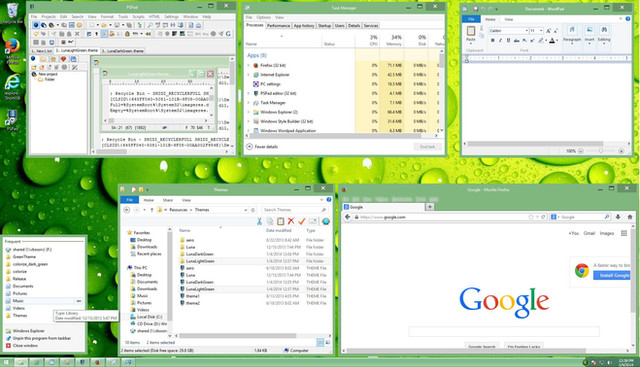This screenshot has height=367, width=640.
Task: Click the globe icon in Themes explorer toolbar
Action: pos(326,221)
